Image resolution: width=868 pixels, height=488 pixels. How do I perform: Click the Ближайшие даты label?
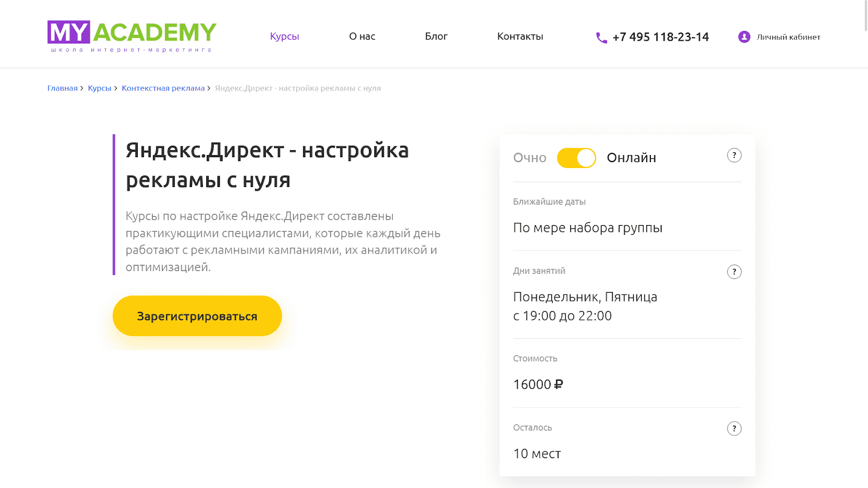tap(550, 202)
